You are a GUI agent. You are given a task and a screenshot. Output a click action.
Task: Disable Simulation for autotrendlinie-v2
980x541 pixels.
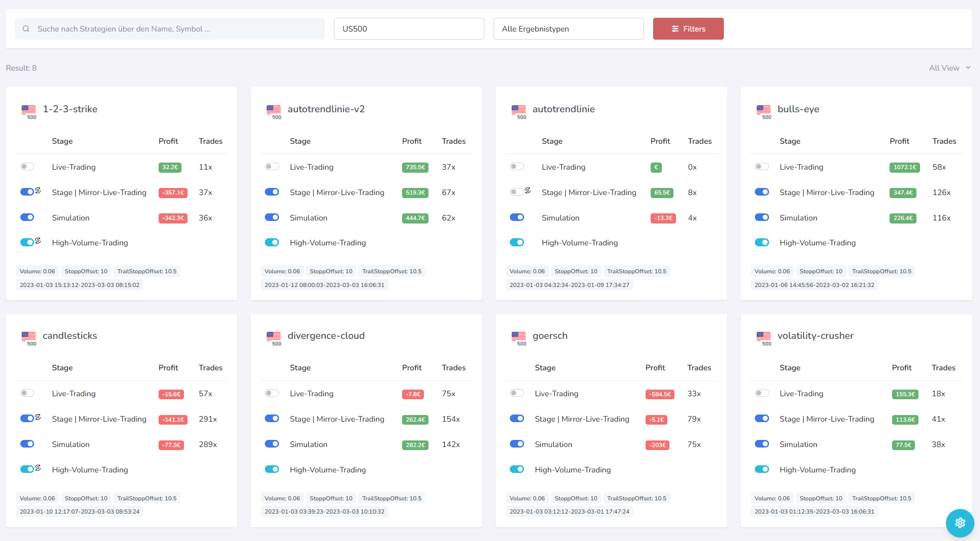tap(272, 217)
